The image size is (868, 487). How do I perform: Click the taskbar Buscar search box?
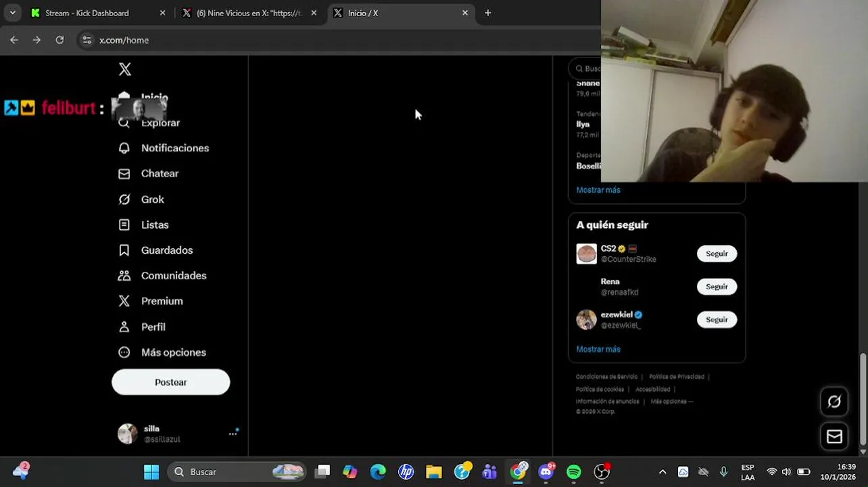[237, 471]
